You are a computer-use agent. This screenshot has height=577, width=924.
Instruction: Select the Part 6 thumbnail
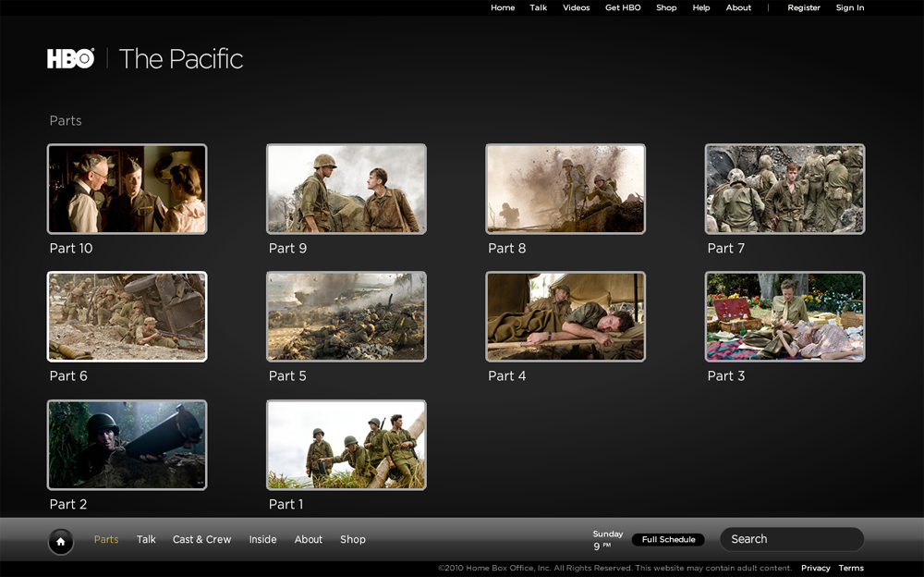pyautogui.click(x=127, y=316)
